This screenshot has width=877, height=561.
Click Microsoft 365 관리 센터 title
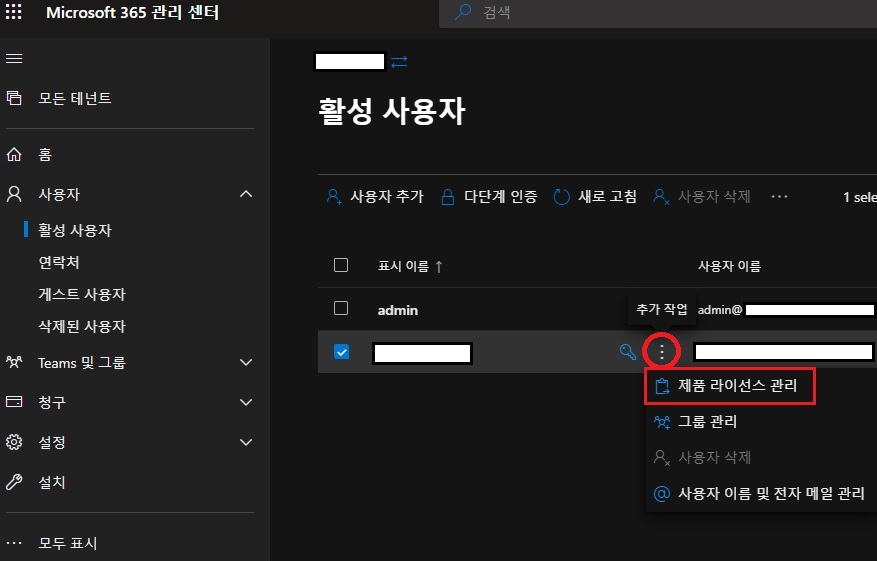pos(133,12)
